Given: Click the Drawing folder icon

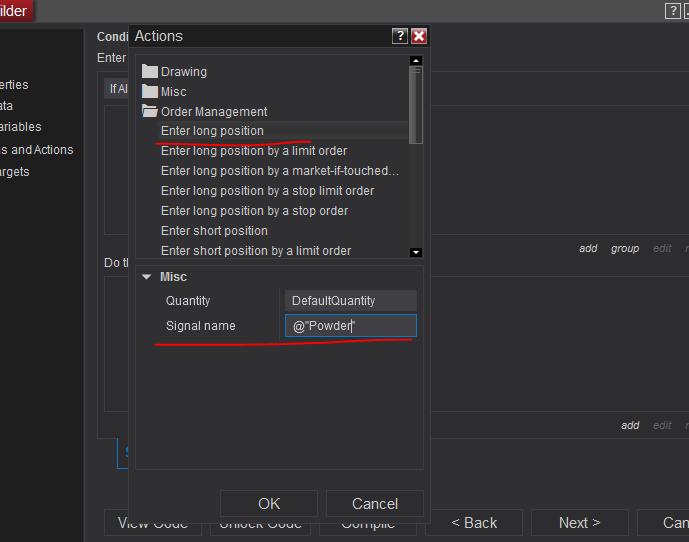Looking at the screenshot, I should pos(150,72).
